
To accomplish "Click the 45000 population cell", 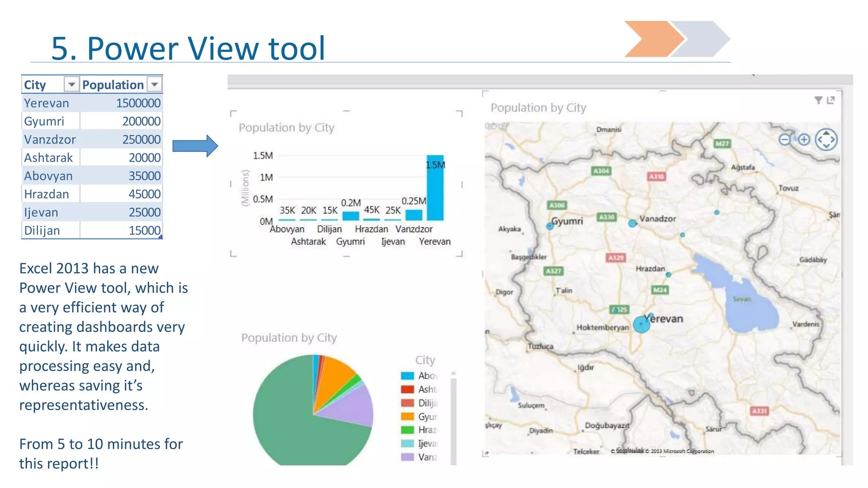I will click(121, 194).
